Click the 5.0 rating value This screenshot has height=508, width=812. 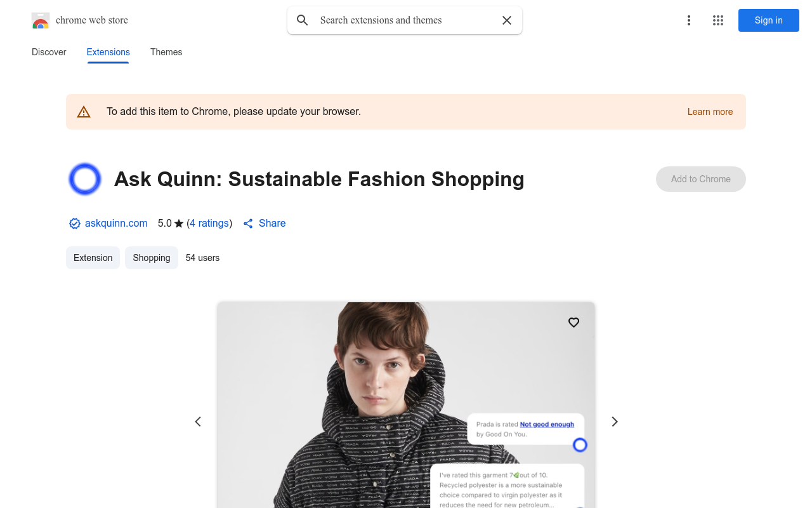tap(165, 224)
